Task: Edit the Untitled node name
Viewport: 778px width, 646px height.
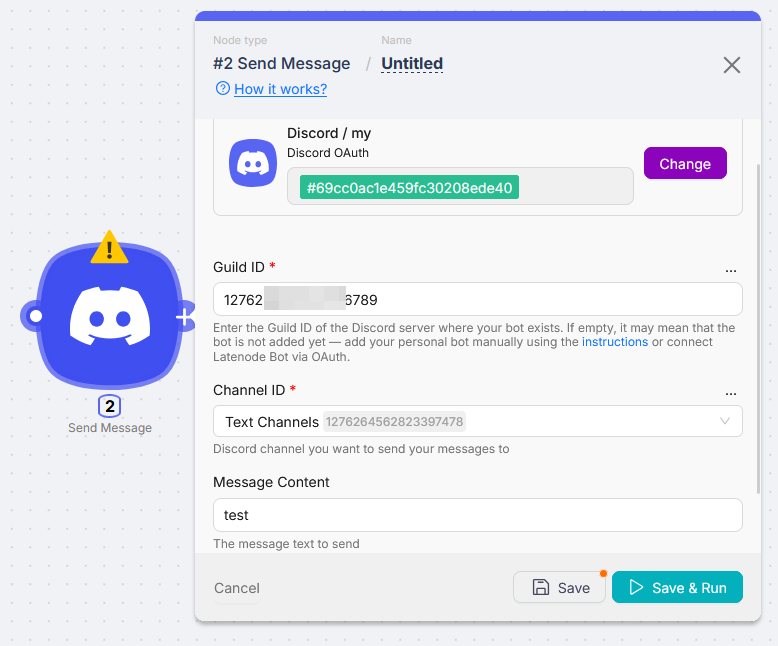Action: coord(412,64)
